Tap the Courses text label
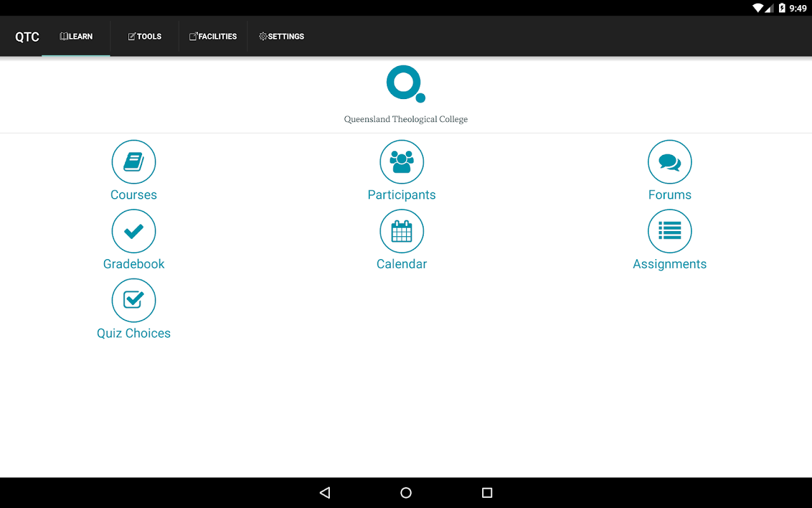Image resolution: width=812 pixels, height=508 pixels. pos(134,195)
